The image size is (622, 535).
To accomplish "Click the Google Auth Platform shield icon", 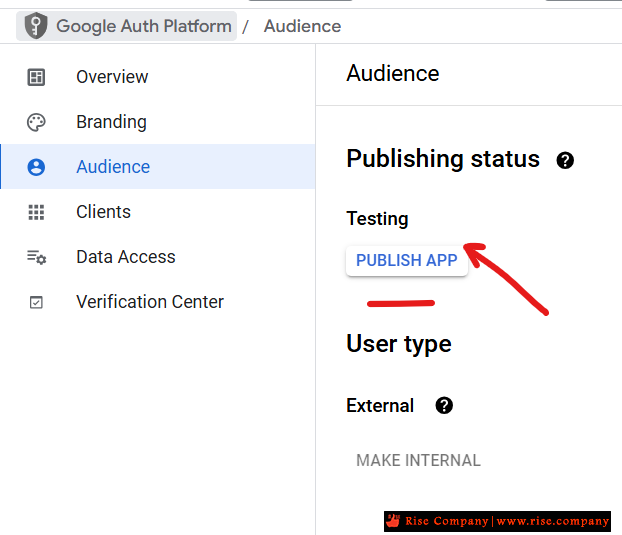I will [36, 26].
